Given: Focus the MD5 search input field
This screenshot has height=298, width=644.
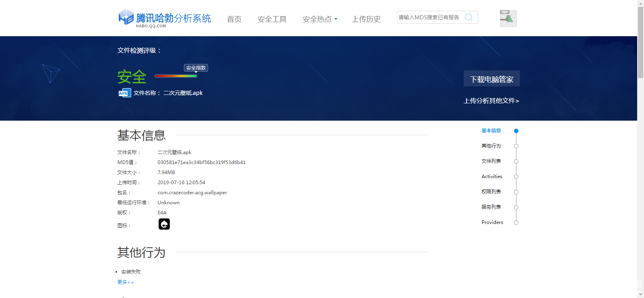Looking at the screenshot, I should tap(429, 17).
